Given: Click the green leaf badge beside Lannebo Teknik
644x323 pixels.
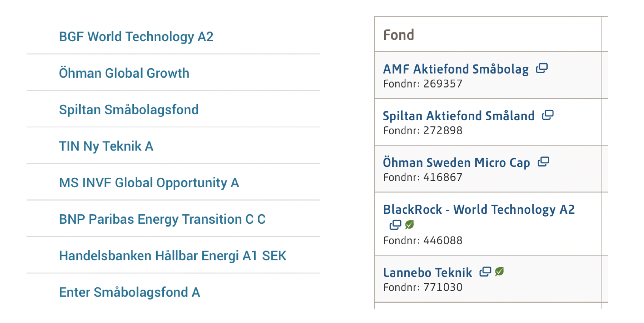Looking at the screenshot, I should (499, 271).
